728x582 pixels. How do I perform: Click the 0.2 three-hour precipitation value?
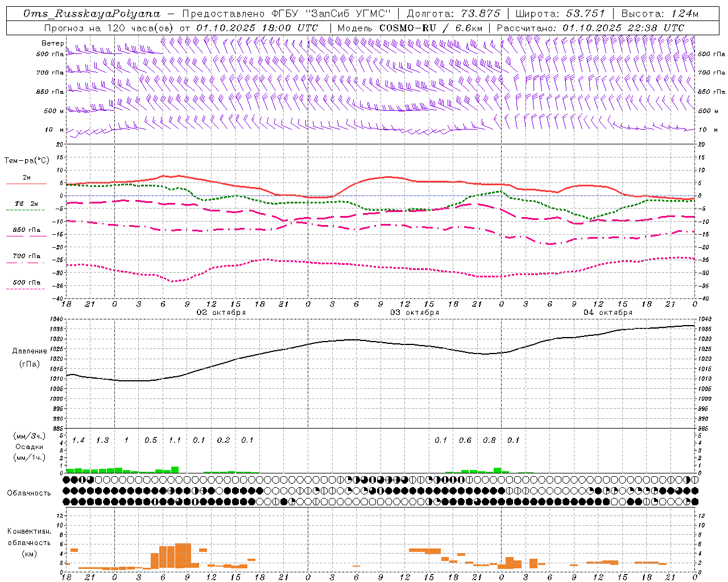tap(223, 440)
